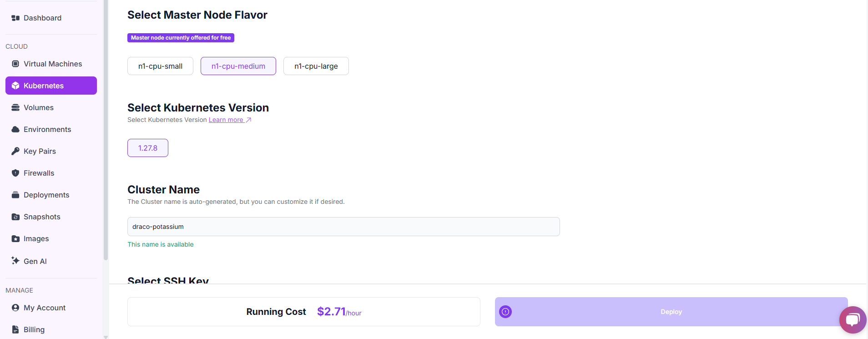Open Learn more link for Kubernetes version
The image size is (868, 339).
click(x=230, y=120)
